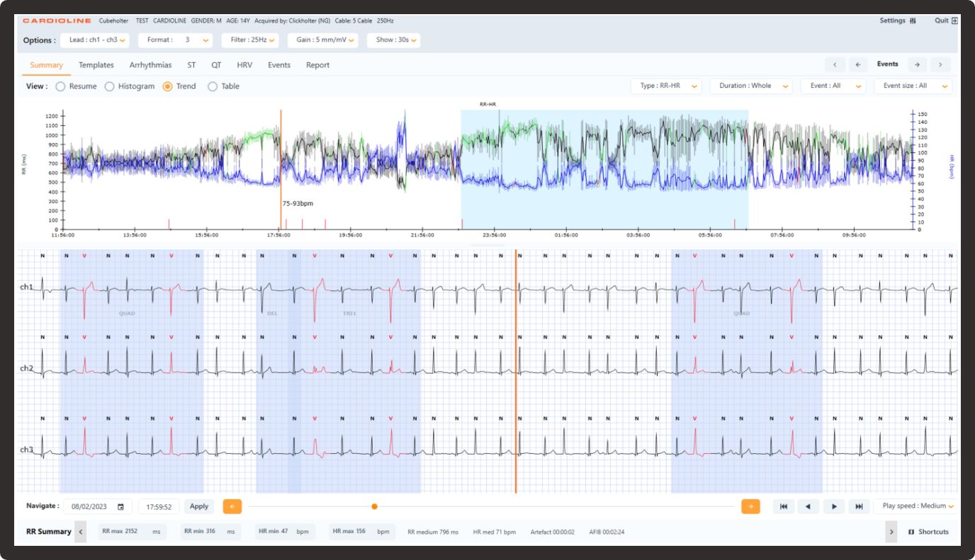Open the Type RR-HR dropdown
Image resolution: width=975 pixels, height=560 pixels.
[665, 86]
